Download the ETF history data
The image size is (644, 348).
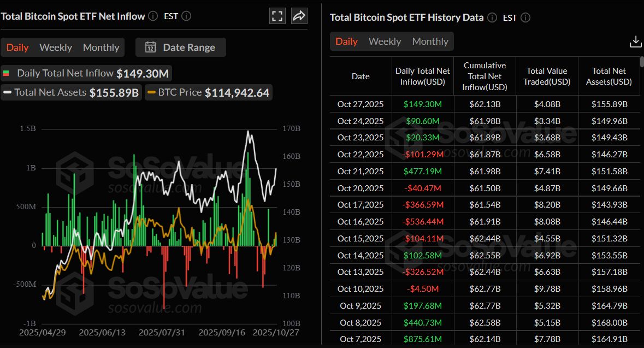[635, 40]
